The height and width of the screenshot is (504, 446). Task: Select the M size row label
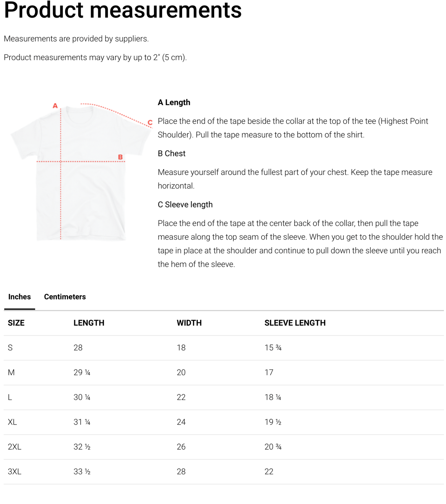[x=11, y=373]
